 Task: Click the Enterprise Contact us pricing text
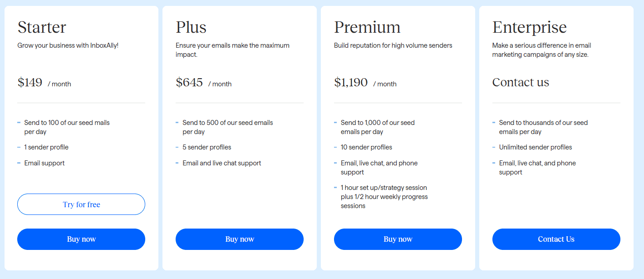coord(521,82)
